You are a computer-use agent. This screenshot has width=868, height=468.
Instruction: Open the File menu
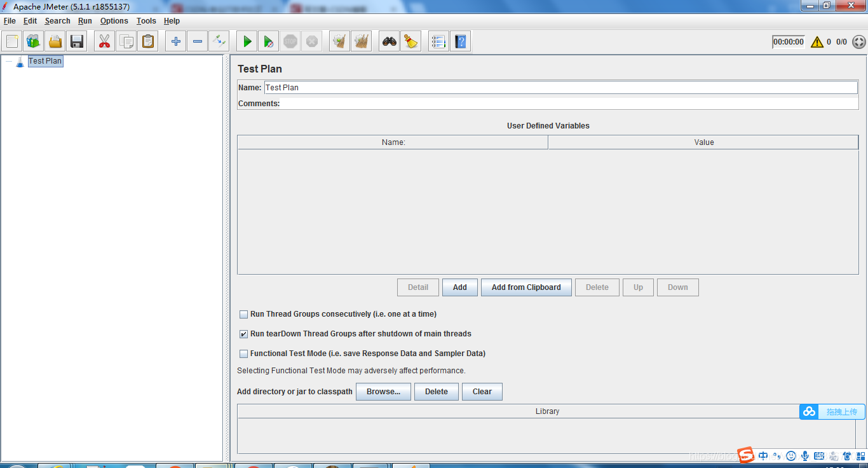click(10, 21)
